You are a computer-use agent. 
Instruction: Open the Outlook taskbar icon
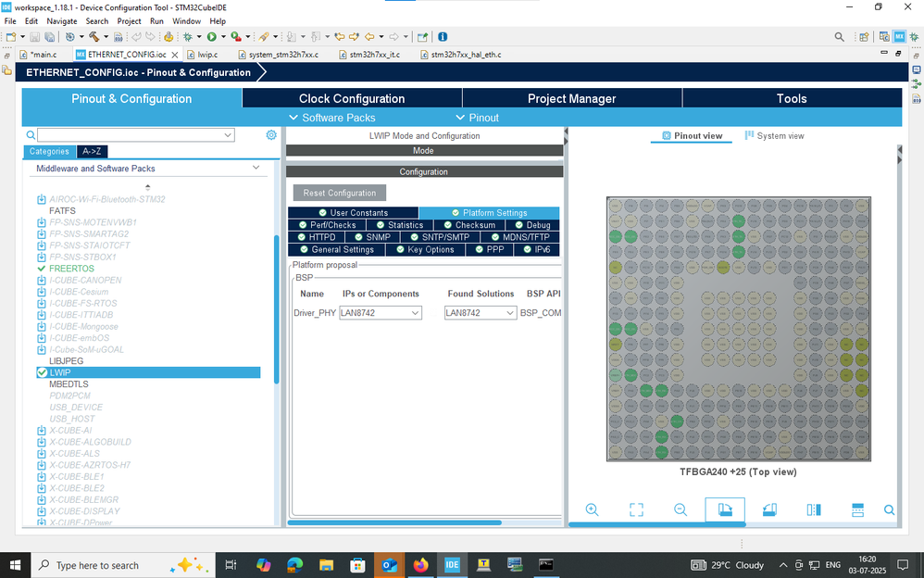click(389, 565)
